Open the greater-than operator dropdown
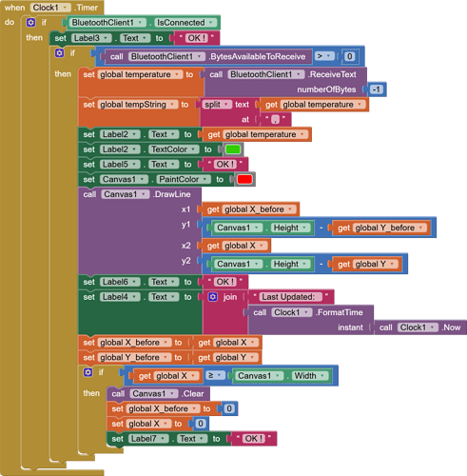Viewport: 467px width, 476px height. point(324,56)
